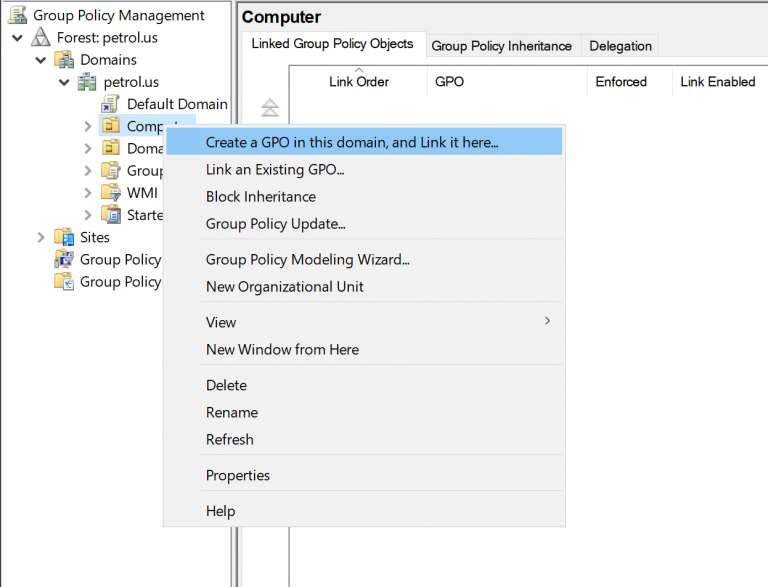Click the Link Enabled column header

720,81
